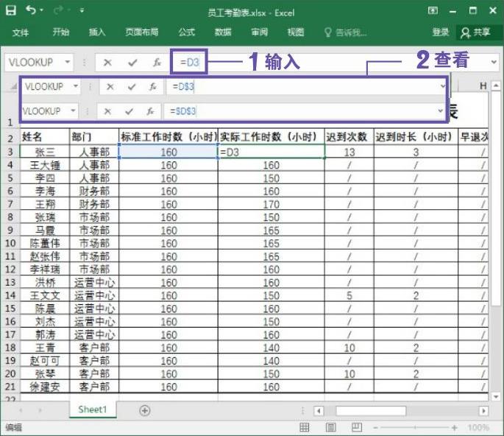504x436 pixels.
Task: Click Select All corner of the grid
Action: [13, 86]
